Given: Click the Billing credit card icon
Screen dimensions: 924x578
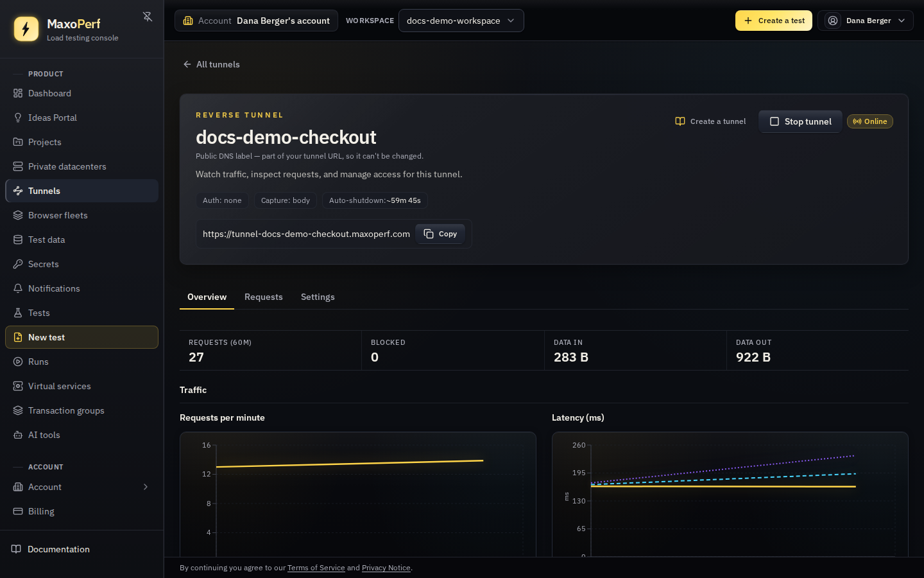Looking at the screenshot, I should coord(18,511).
